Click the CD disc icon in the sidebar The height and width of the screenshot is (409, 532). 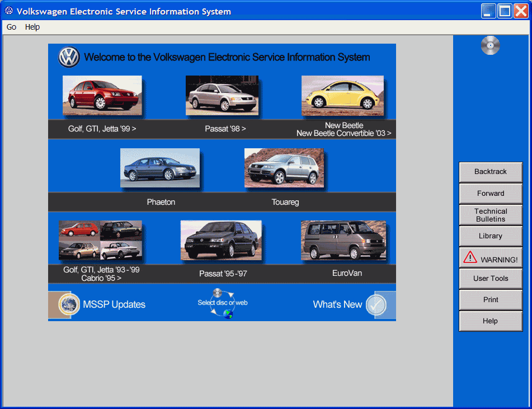pos(490,45)
